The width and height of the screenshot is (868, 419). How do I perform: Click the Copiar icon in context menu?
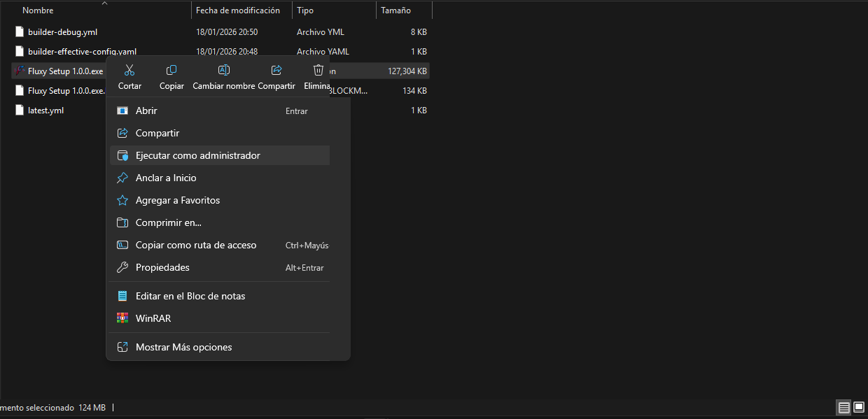171,71
